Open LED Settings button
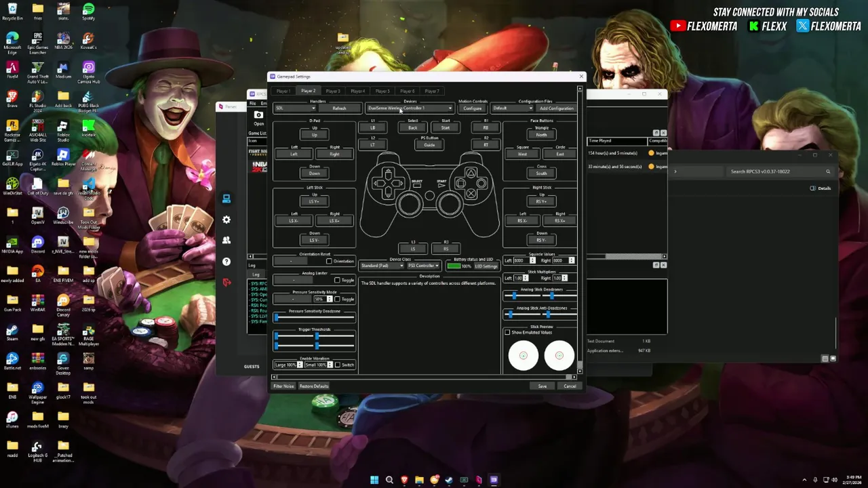Screen dimensions: 868x488 (486, 266)
